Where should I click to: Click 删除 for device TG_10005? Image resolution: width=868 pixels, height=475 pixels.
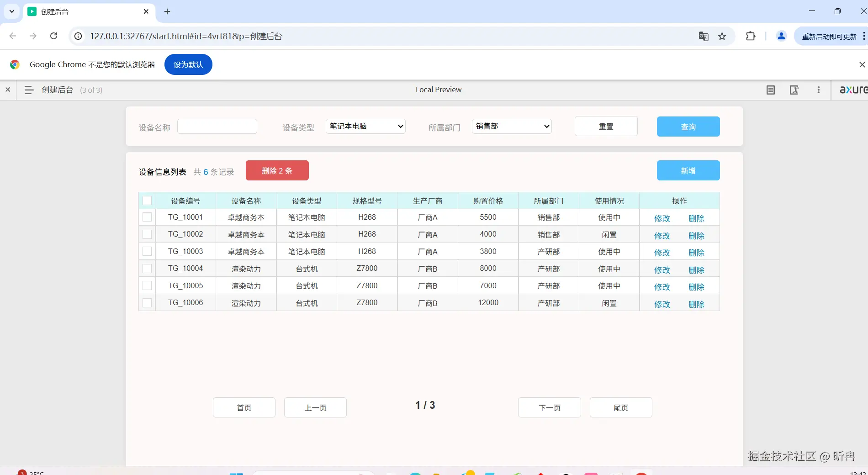696,287
